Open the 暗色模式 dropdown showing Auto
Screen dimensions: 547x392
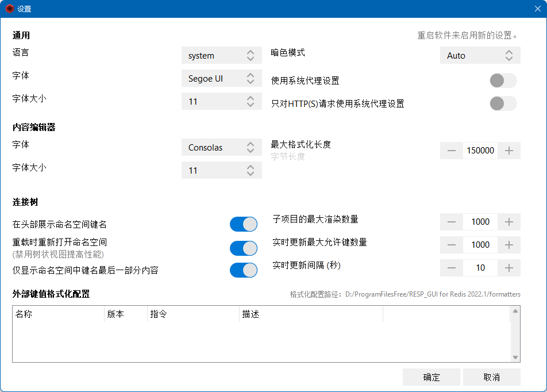click(x=480, y=55)
